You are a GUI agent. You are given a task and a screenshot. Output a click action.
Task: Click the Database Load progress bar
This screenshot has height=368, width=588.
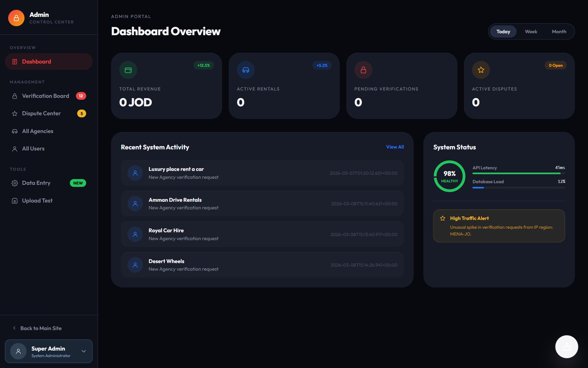tap(519, 188)
